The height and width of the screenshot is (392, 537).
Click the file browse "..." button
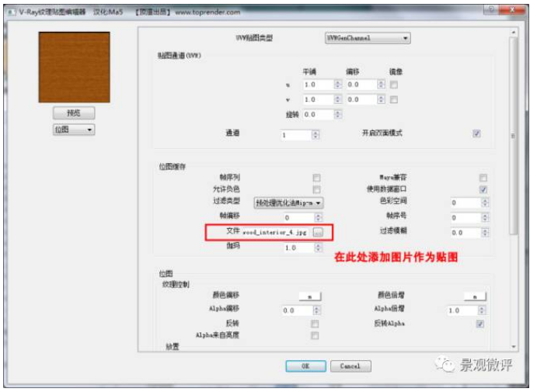(x=318, y=232)
